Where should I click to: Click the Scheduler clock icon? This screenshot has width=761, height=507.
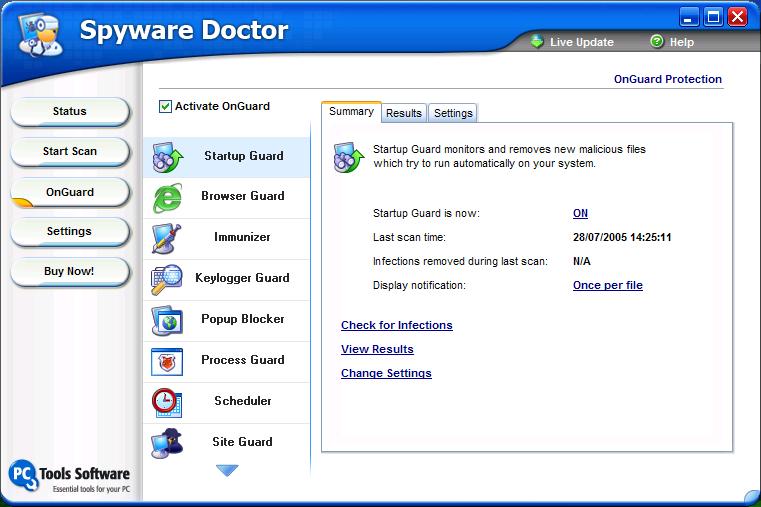click(167, 402)
